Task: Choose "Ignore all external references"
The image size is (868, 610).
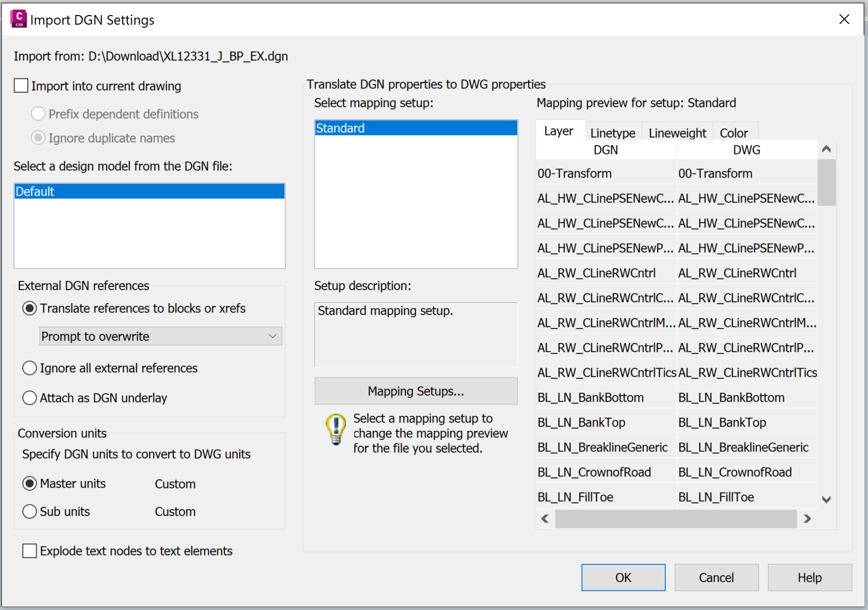Action: (29, 368)
